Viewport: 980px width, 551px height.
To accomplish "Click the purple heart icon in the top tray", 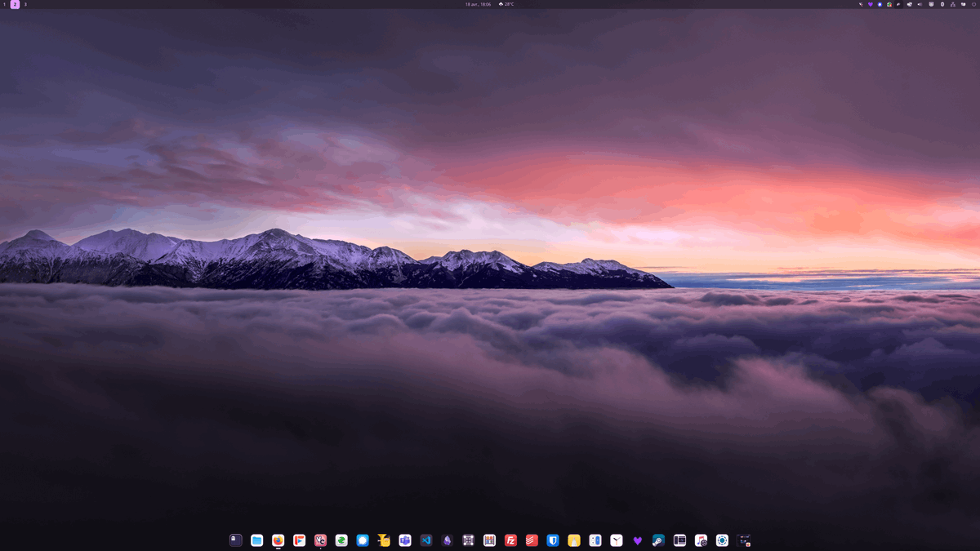I will [870, 5].
